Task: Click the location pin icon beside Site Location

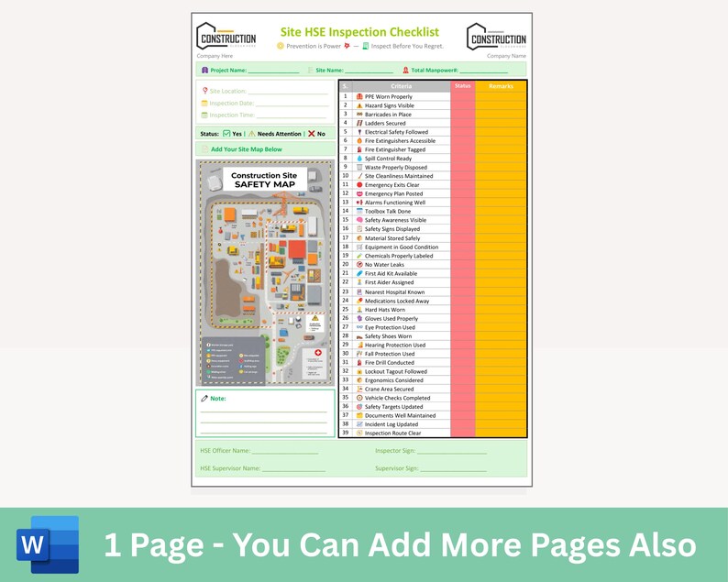Action: coord(204,91)
